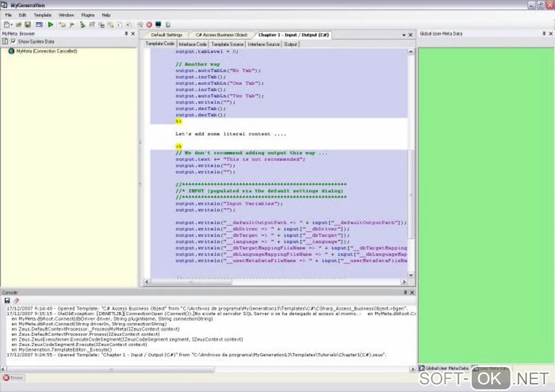The image size is (555, 392).
Task: Pin the MyMeta Browser panel
Action: point(126,34)
